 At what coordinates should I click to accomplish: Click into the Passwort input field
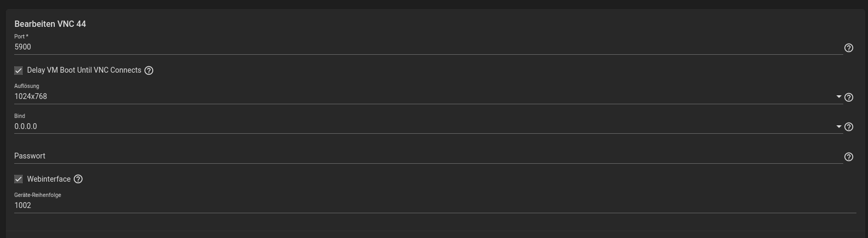click(421, 156)
